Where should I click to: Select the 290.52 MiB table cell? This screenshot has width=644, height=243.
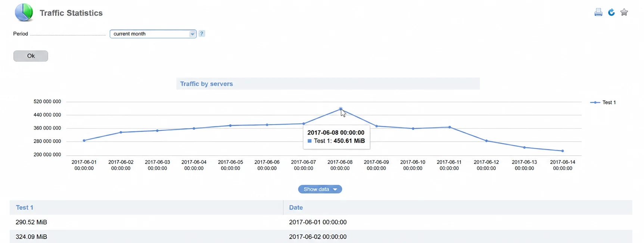pos(146,222)
